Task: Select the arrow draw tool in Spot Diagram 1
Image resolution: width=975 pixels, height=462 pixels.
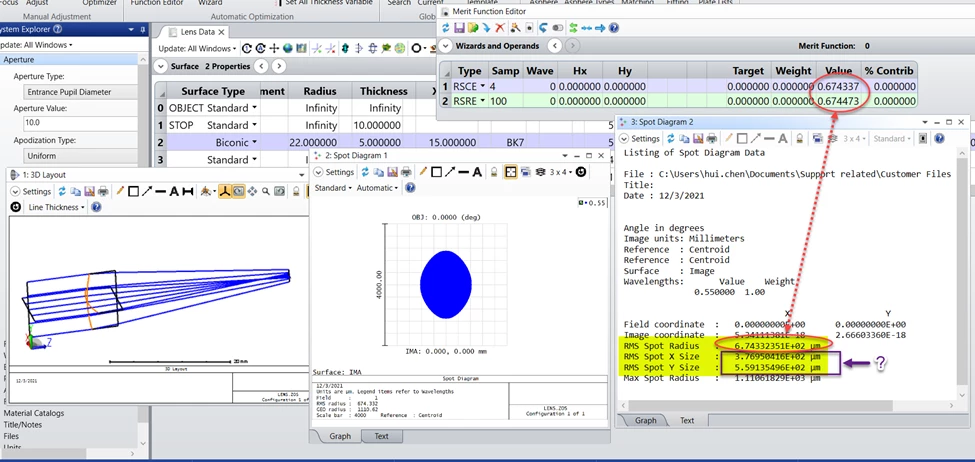Action: (x=450, y=172)
